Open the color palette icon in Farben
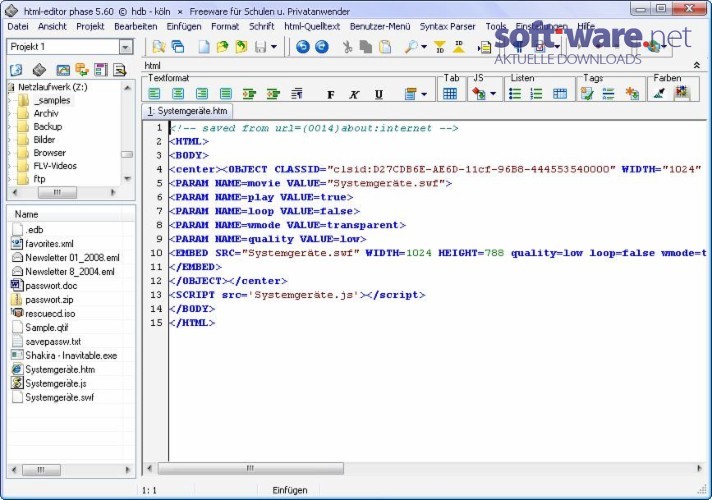712x500 pixels. (x=681, y=92)
